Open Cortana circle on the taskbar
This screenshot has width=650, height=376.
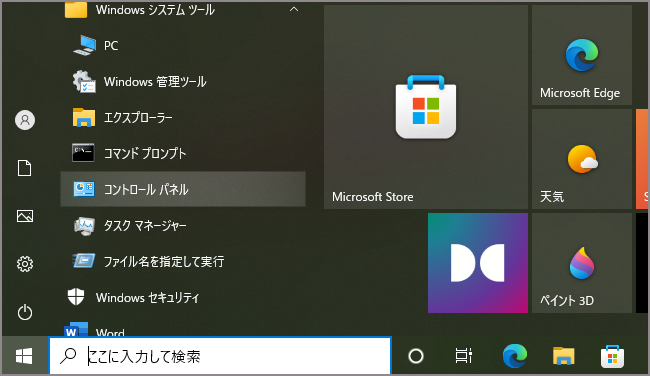pyautogui.click(x=416, y=356)
